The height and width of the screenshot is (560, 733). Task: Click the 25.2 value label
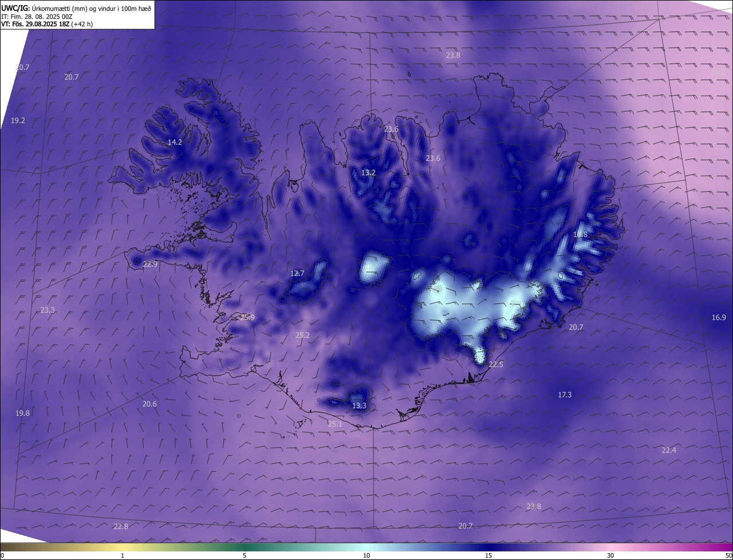[x=302, y=336]
